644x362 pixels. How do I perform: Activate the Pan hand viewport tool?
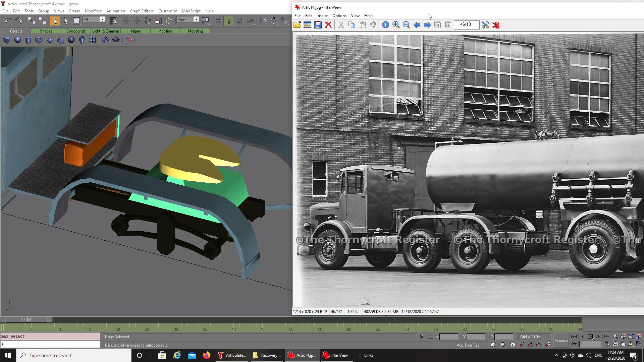[623, 344]
